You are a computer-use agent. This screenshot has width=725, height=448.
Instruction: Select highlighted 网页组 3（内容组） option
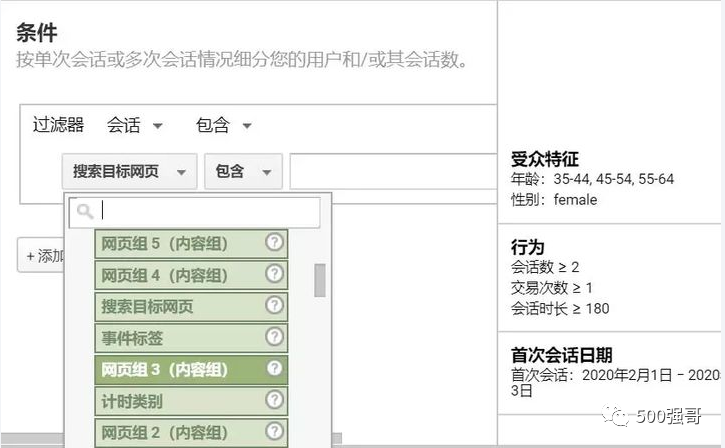[191, 369]
